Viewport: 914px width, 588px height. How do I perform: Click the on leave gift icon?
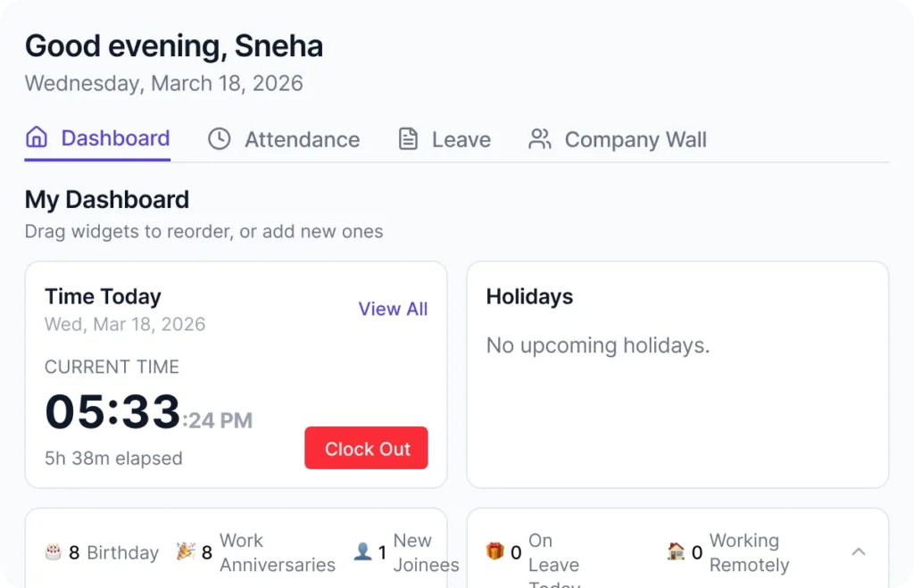[x=495, y=552]
